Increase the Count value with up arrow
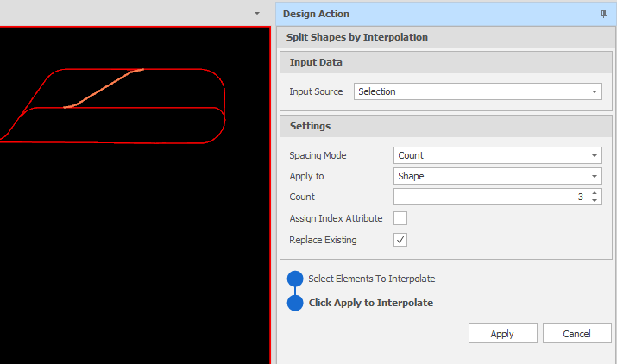This screenshot has width=617, height=364. pos(595,193)
